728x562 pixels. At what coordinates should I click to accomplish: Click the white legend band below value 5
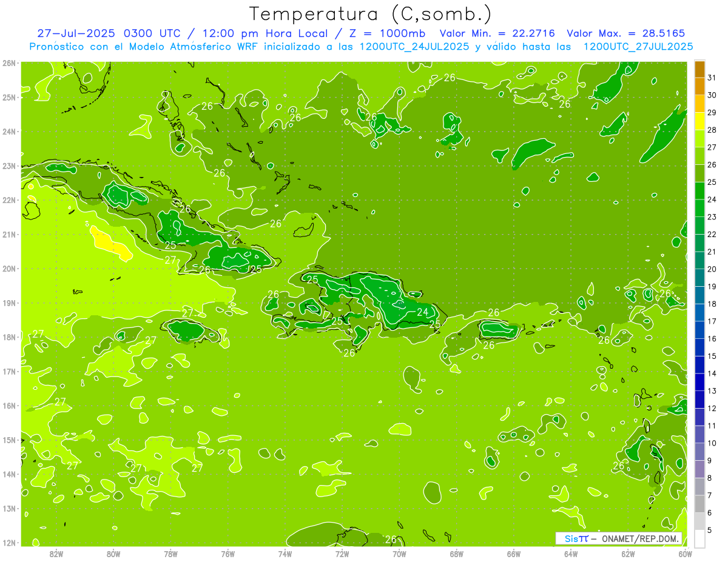pyautogui.click(x=699, y=538)
